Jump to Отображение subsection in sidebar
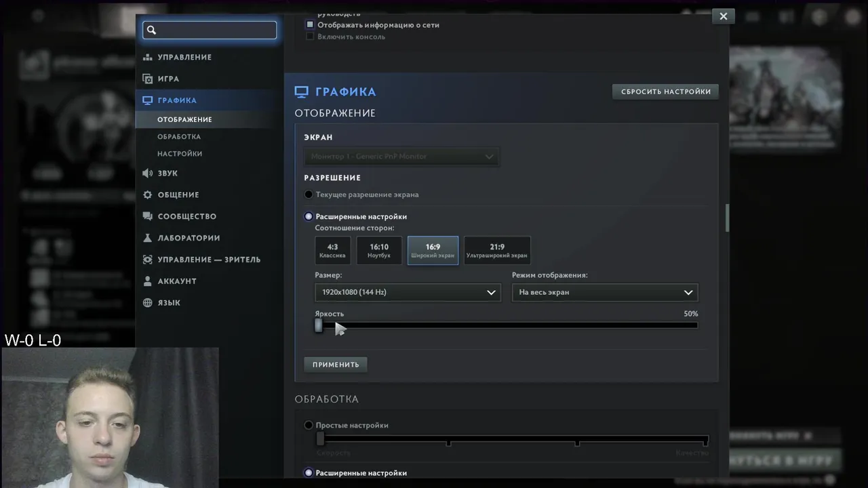868x488 pixels. (x=184, y=119)
